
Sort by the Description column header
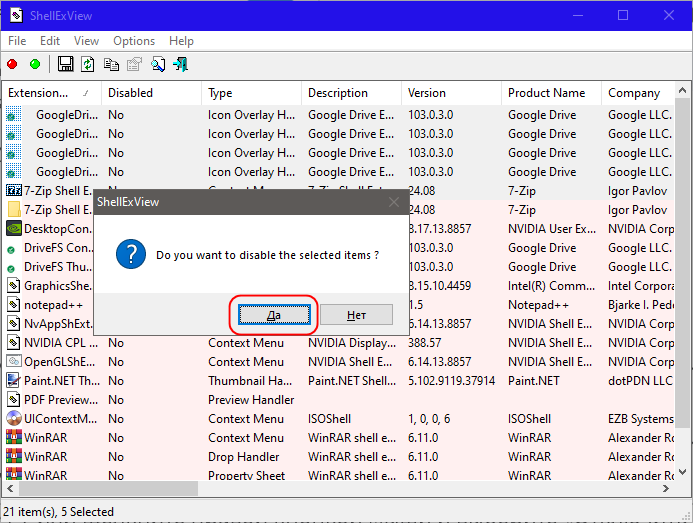pos(351,93)
